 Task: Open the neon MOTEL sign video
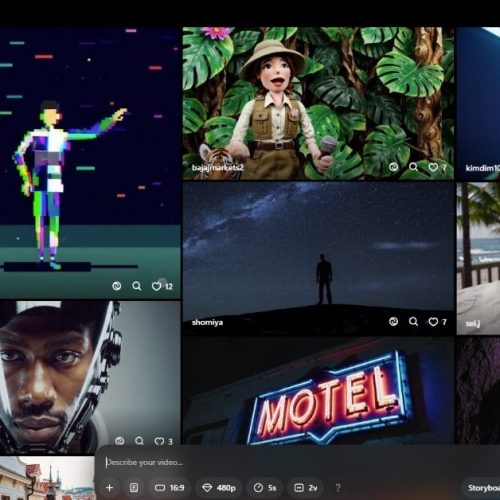(318, 390)
